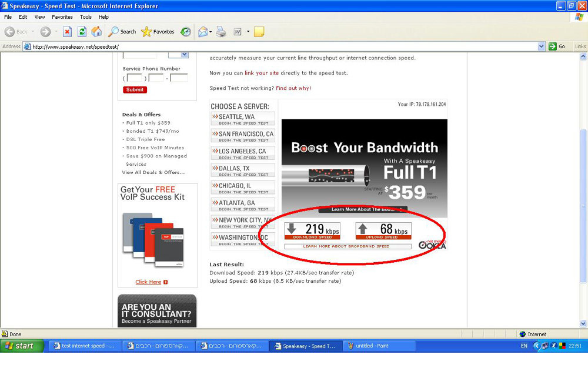Click the red Submit button
The height and width of the screenshot is (388, 588).
click(135, 89)
